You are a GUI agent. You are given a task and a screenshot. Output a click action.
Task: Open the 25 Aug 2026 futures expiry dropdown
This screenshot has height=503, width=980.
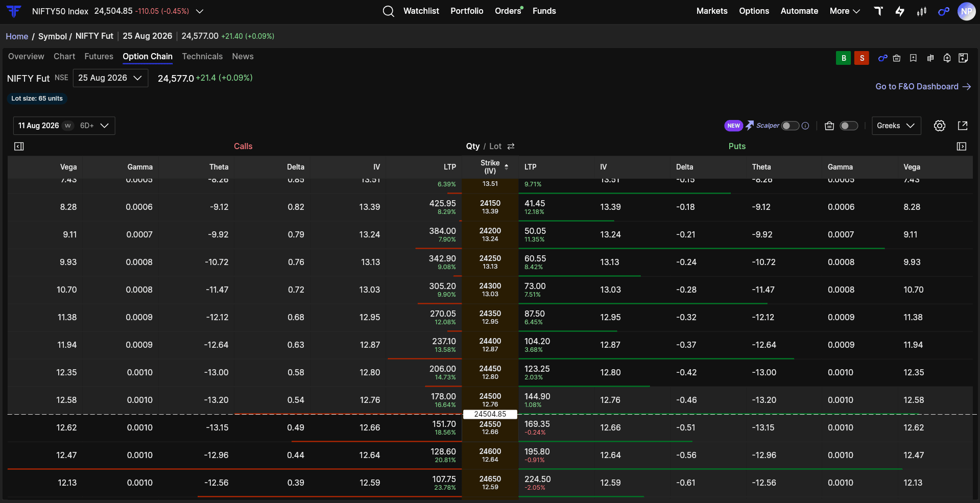[110, 78]
